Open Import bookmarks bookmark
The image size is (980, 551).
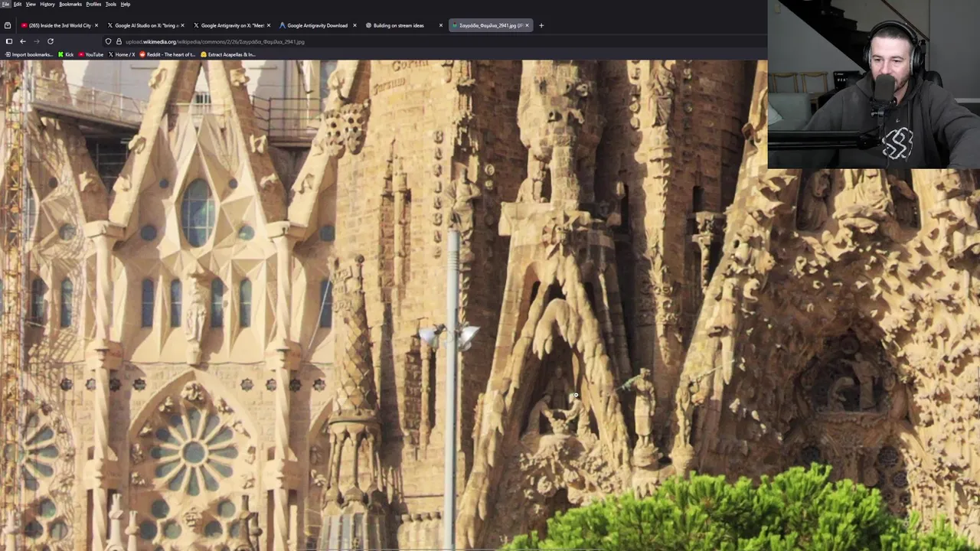click(x=29, y=54)
